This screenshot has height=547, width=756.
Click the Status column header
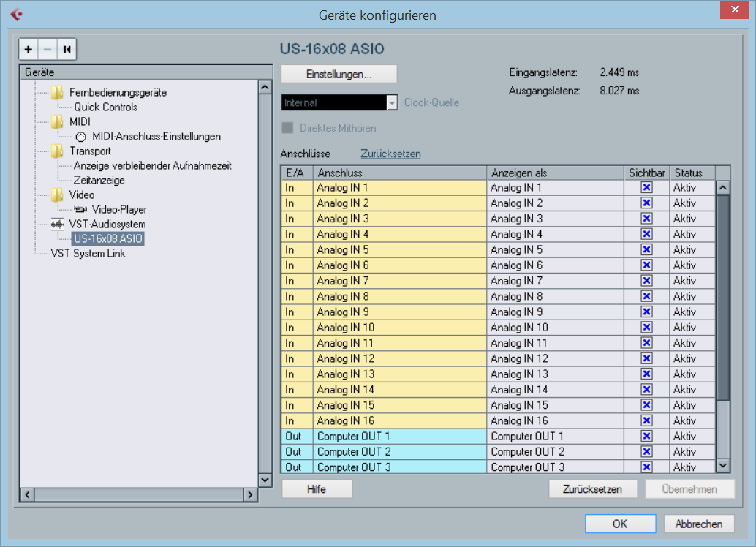pos(692,173)
